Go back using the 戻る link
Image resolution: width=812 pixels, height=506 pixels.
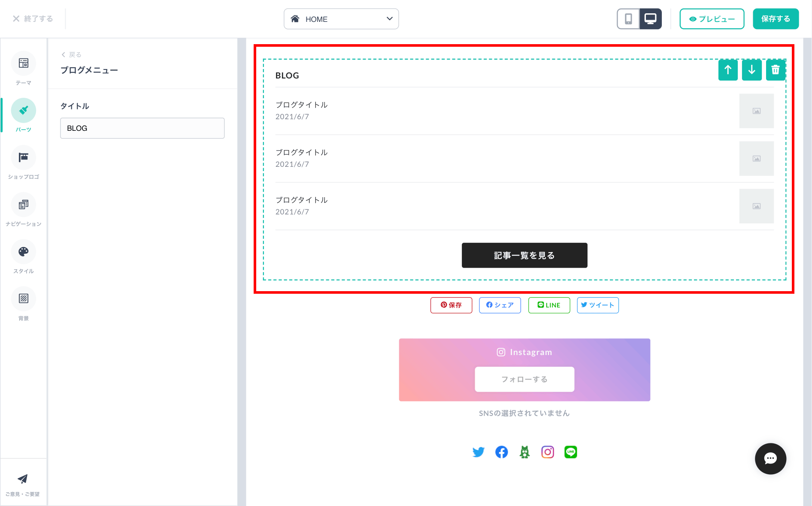71,54
